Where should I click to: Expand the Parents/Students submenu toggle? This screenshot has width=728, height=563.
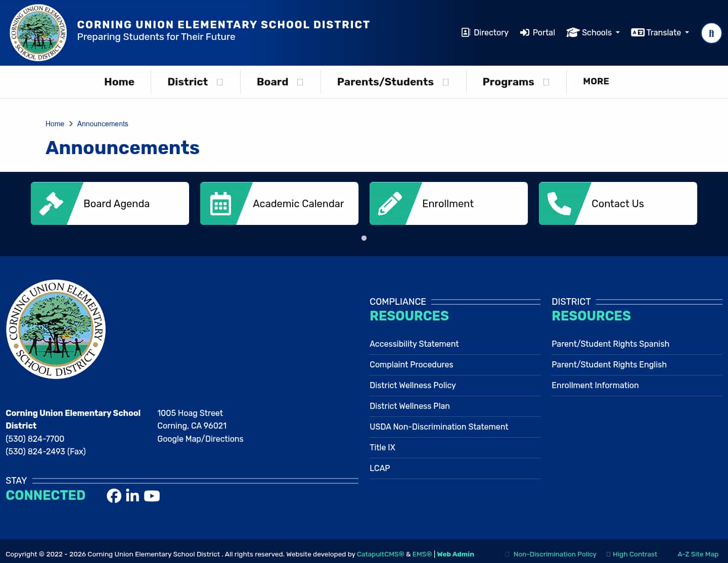445,82
